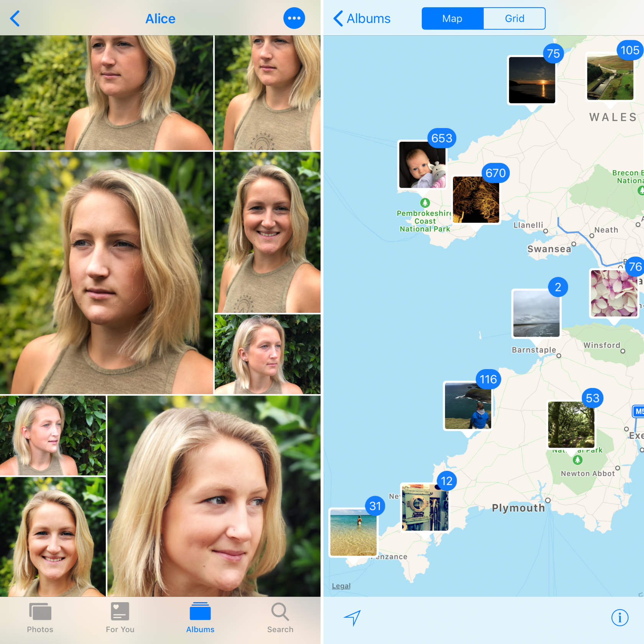Tap the current location arrow on the map

click(352, 618)
